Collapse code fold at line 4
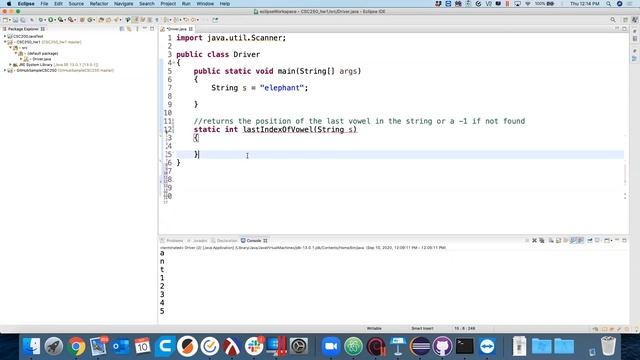Viewport: 640px width, 360px height. tap(174, 62)
